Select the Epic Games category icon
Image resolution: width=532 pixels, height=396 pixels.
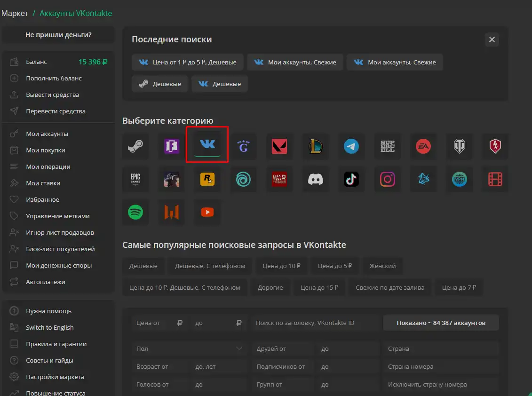pos(135,179)
